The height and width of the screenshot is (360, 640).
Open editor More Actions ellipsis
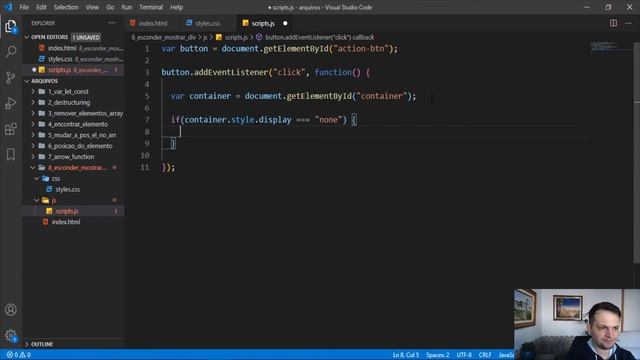coord(628,23)
